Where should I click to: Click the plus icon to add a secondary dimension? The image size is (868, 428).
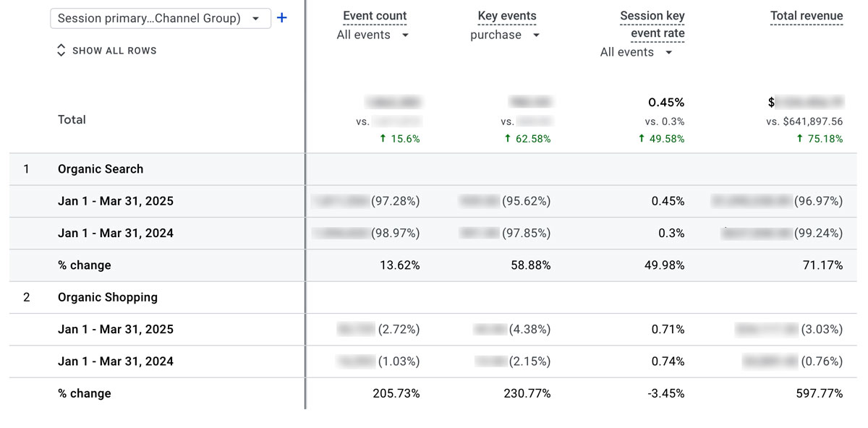point(281,18)
